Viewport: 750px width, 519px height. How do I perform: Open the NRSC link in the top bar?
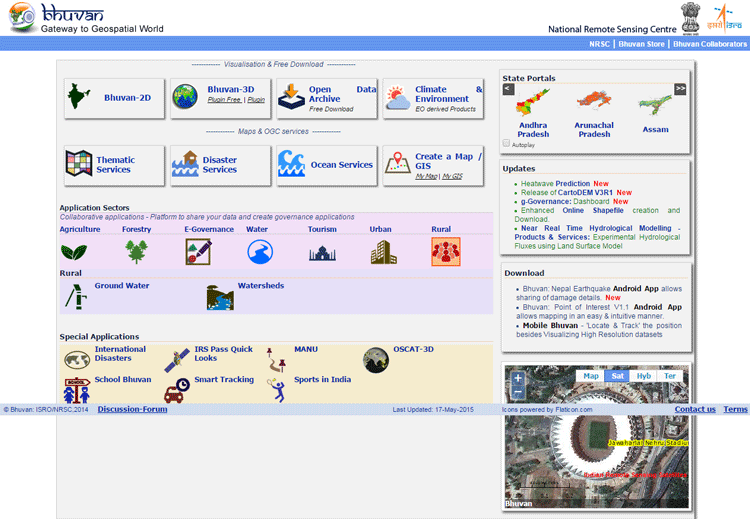click(x=599, y=44)
